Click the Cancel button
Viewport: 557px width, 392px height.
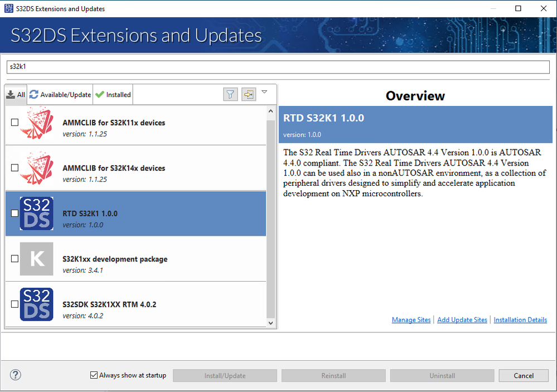click(x=523, y=375)
